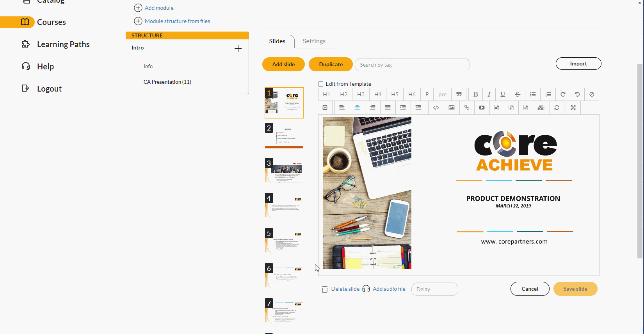
Task: Increase text indent
Action: coord(403,108)
